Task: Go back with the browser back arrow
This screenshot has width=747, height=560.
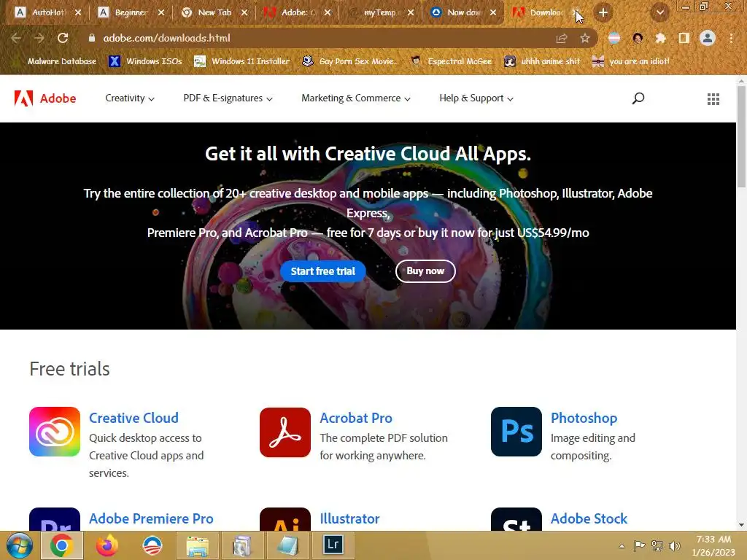Action: [x=16, y=38]
